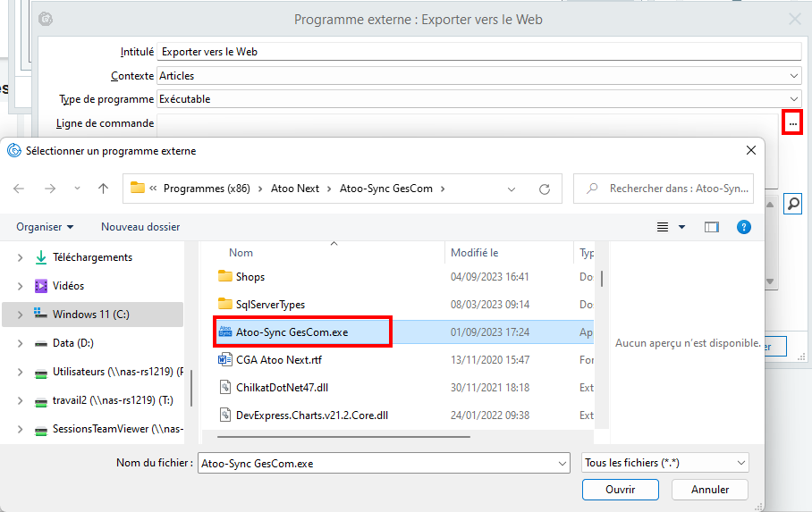Viewport: 812px width, 512px height.
Task: Select Téléchargements in the navigation tree
Action: coord(92,257)
